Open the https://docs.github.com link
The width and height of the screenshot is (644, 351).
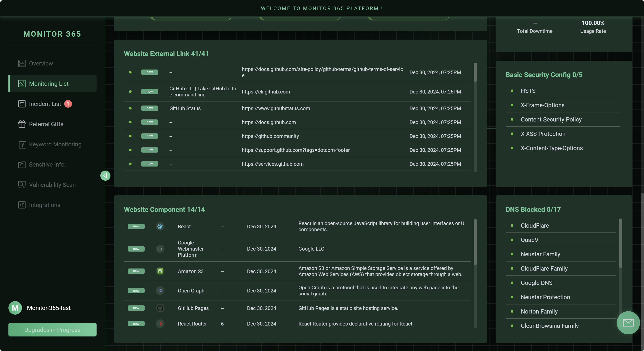coord(269,122)
